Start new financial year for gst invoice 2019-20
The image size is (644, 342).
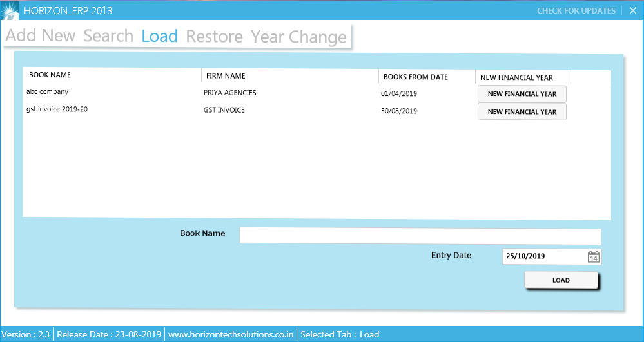point(522,111)
